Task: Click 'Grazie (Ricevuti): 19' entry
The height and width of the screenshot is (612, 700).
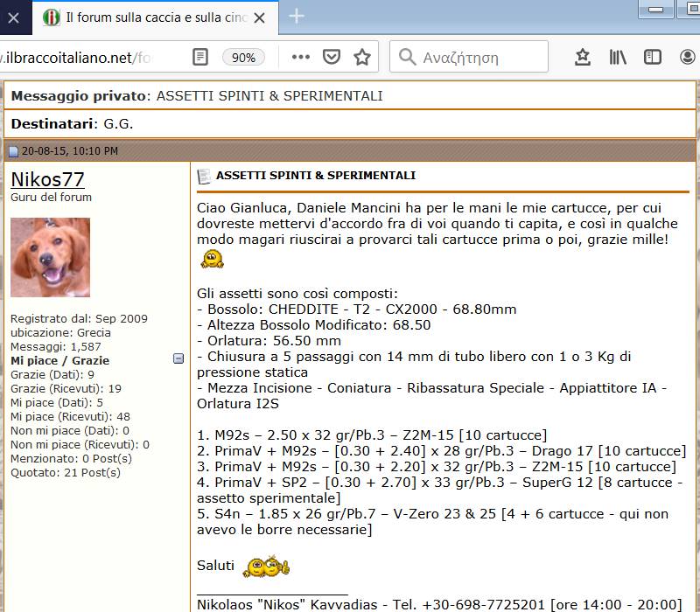Action: tap(66, 388)
